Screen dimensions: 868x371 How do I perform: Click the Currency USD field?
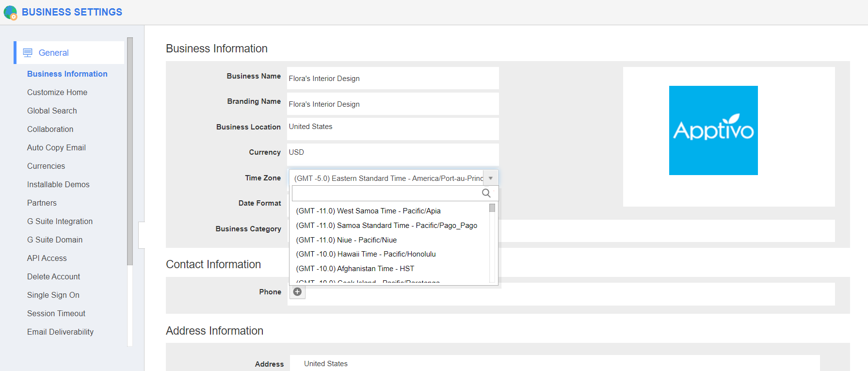point(393,155)
